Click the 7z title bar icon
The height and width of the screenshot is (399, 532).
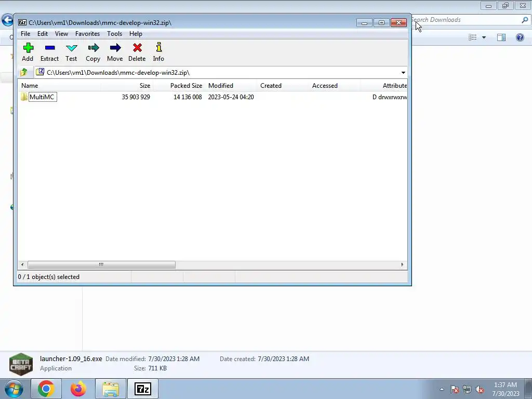tap(22, 23)
